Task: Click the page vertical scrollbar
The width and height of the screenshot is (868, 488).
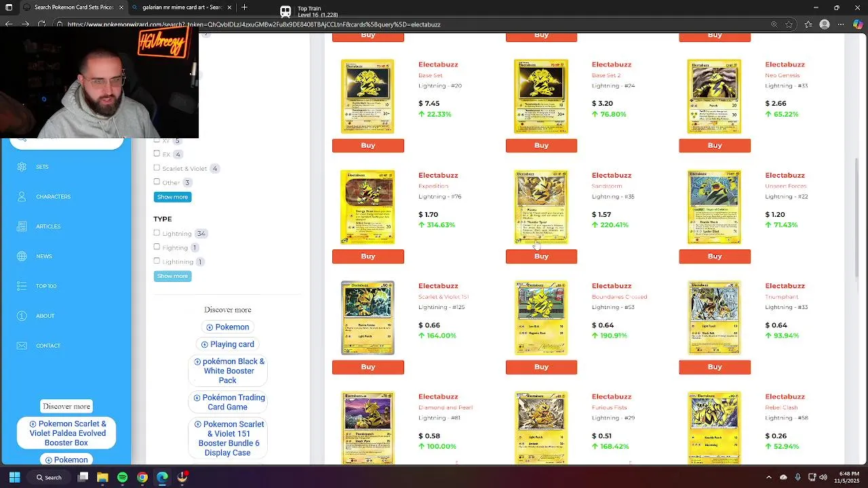Action: (856, 217)
